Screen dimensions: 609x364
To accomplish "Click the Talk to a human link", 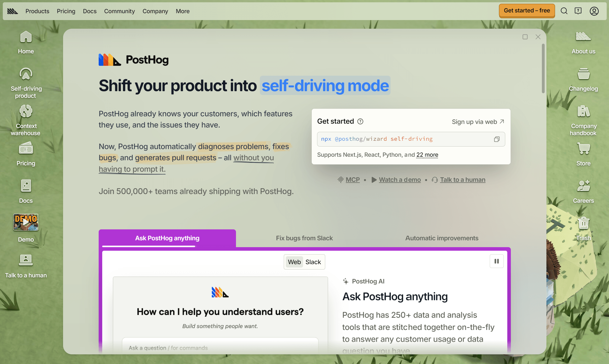I will pyautogui.click(x=463, y=180).
